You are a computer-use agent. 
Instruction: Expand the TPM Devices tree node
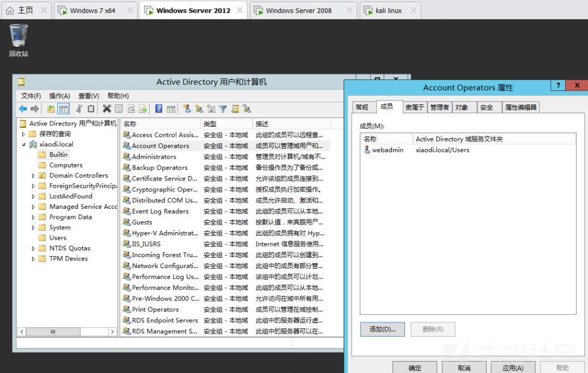coord(33,259)
